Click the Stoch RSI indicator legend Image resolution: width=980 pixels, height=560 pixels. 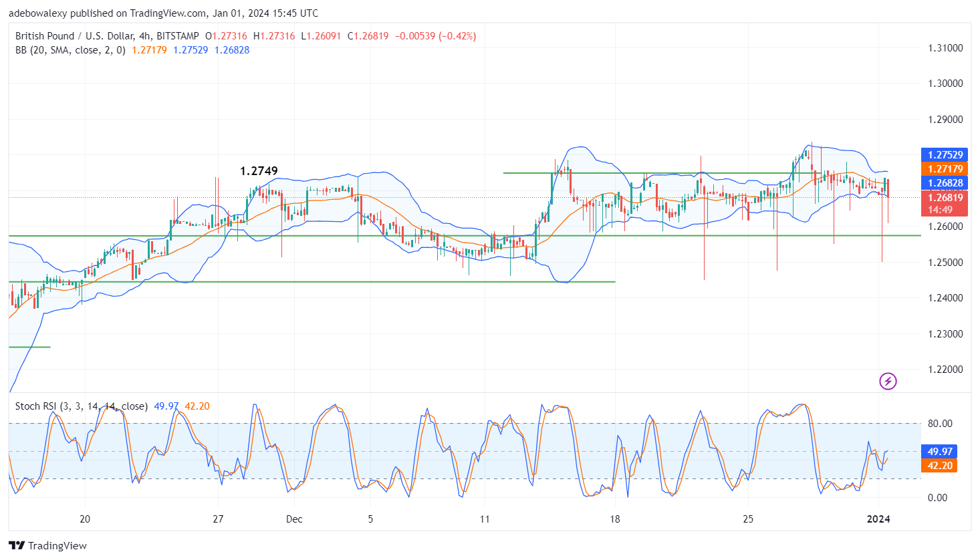point(82,406)
